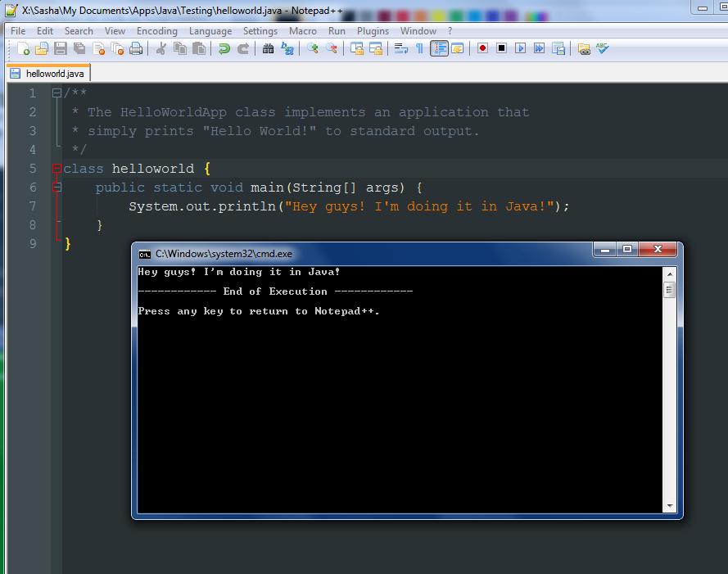The height and width of the screenshot is (574, 728).
Task: Zoom in using the magnifier plus icon
Action: (x=313, y=48)
